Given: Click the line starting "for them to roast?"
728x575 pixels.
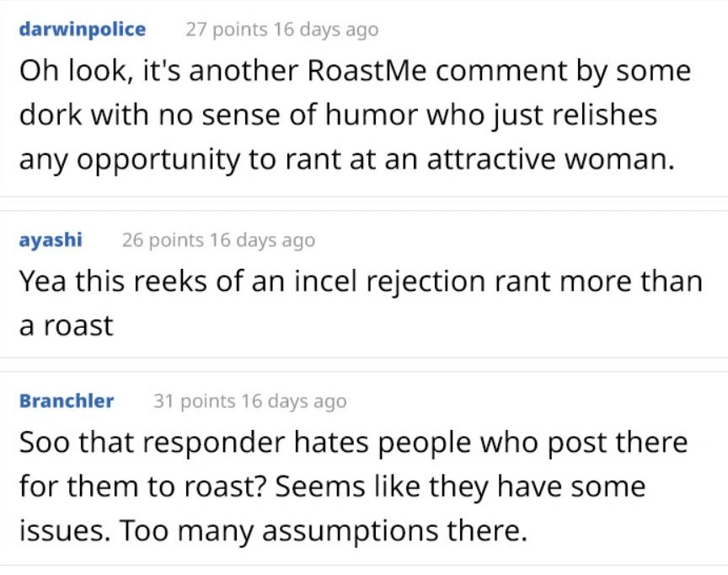Looking at the screenshot, I should [331, 487].
